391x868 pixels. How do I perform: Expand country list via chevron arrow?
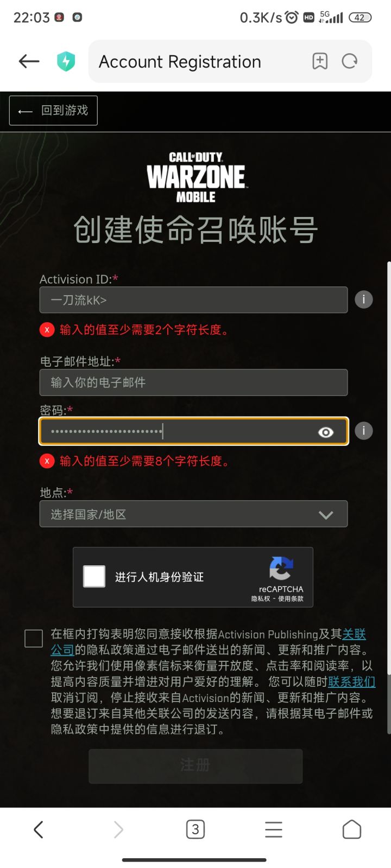(326, 515)
